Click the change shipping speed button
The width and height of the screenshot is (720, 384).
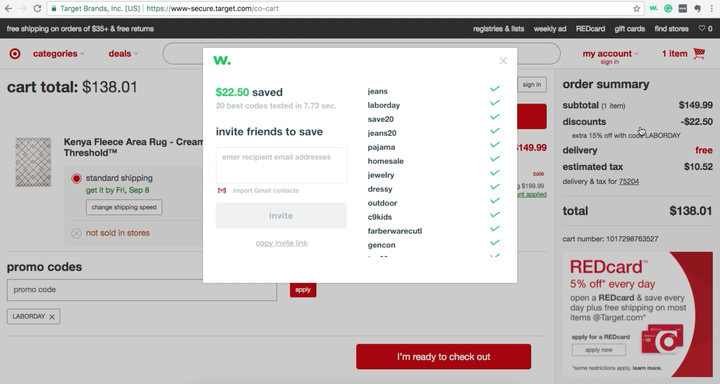(x=124, y=207)
